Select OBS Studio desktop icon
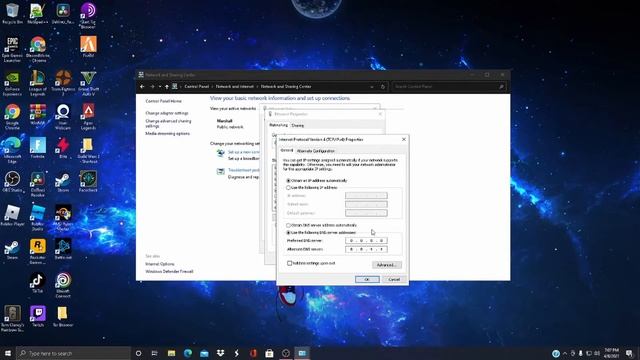The width and height of the screenshot is (640, 360). (12, 182)
